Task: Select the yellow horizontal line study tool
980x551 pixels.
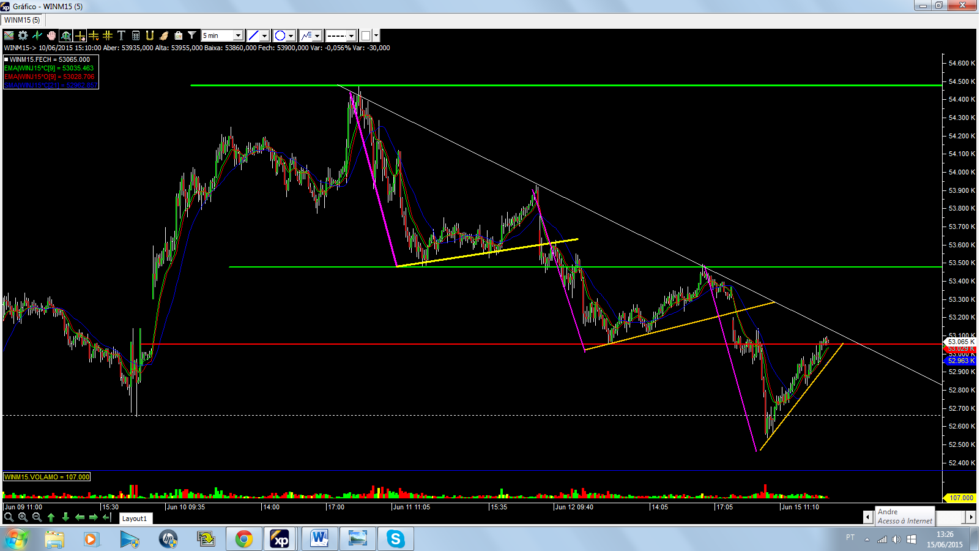Action: point(94,36)
